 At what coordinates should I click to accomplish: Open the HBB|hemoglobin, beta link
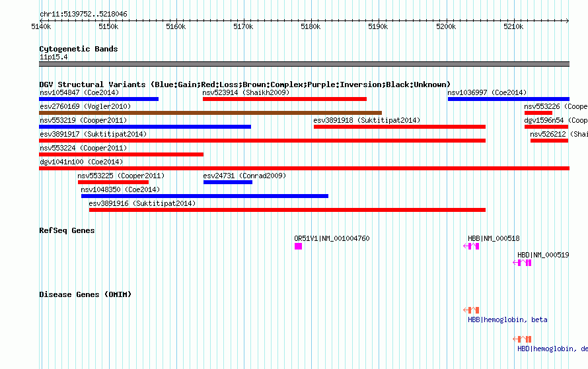click(x=508, y=319)
